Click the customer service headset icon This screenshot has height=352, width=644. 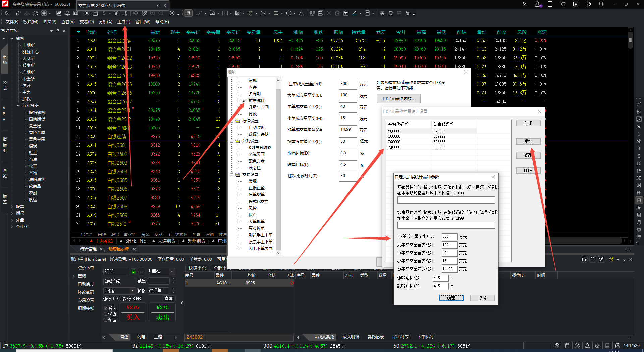tap(601, 4)
